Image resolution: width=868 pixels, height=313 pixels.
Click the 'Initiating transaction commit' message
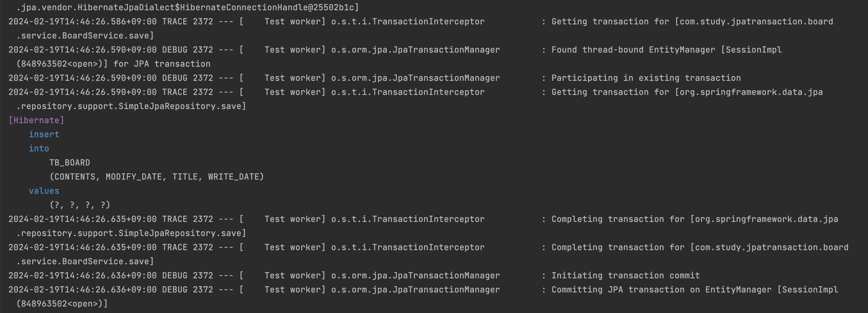[x=626, y=275]
